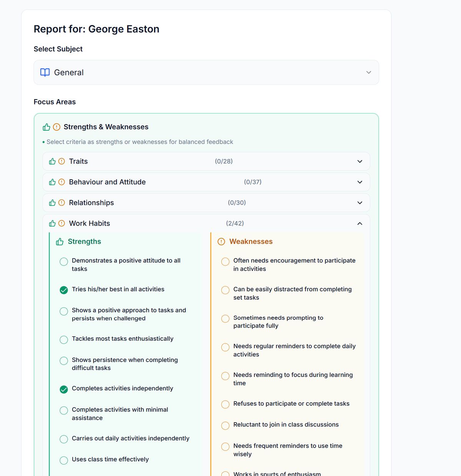
Task: Click the Behaviour and Attitude section header
Action: click(x=206, y=182)
